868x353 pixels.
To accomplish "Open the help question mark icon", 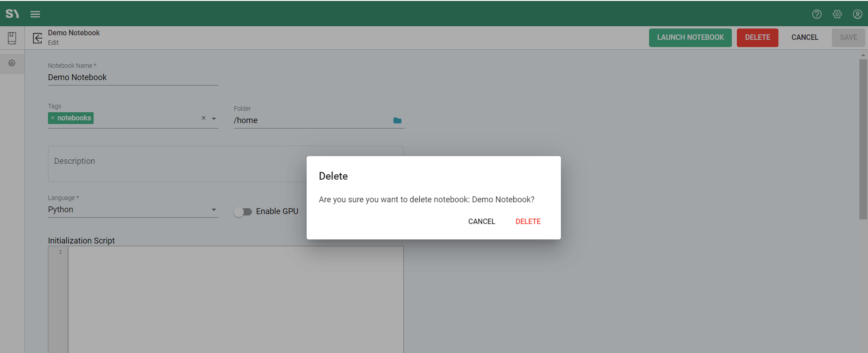I will 816,14.
